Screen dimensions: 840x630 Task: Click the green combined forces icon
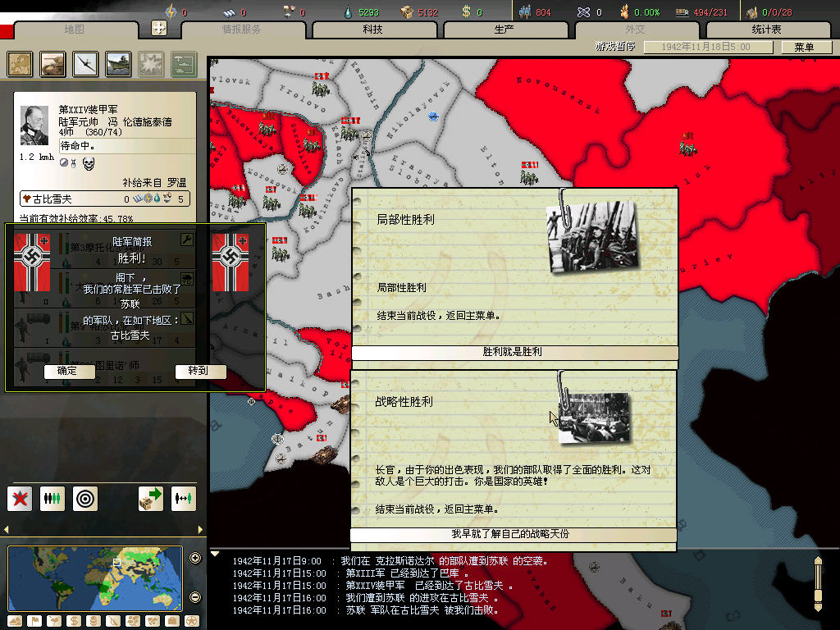(x=184, y=64)
